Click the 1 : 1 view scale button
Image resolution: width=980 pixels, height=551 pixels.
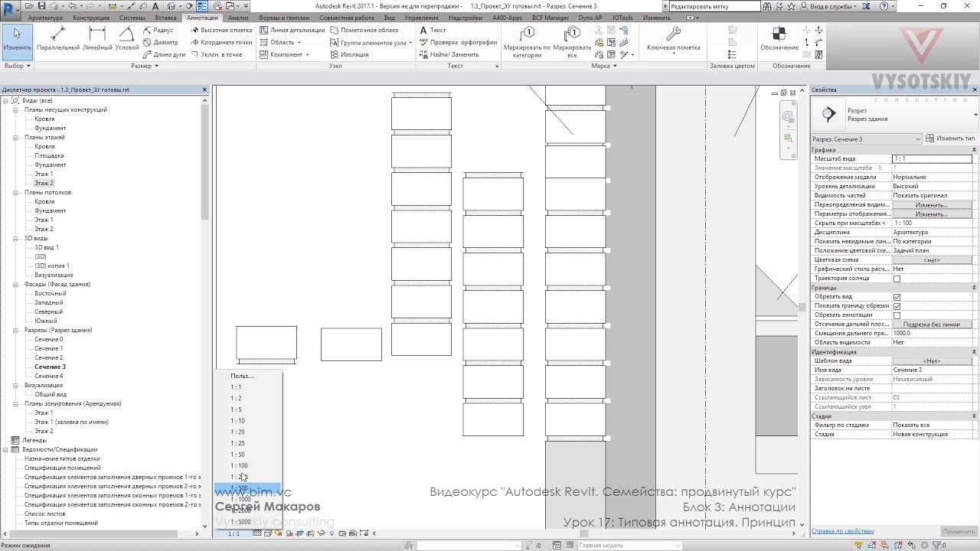pos(234,533)
